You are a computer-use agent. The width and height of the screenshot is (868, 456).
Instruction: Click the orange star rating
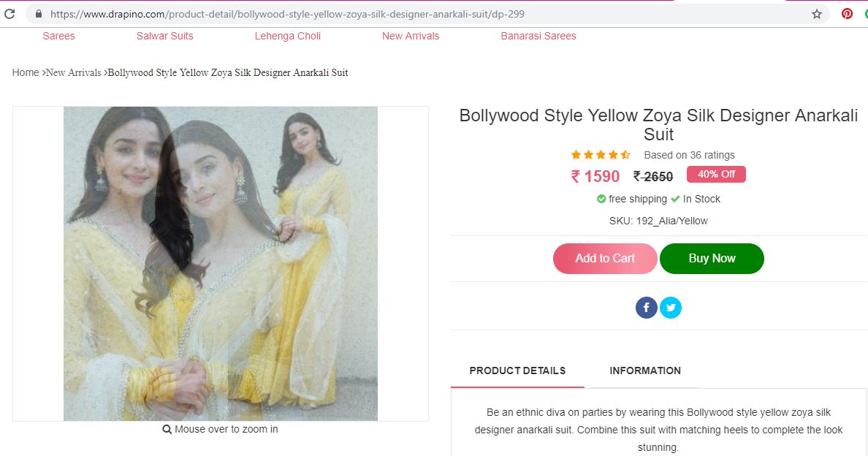(600, 155)
